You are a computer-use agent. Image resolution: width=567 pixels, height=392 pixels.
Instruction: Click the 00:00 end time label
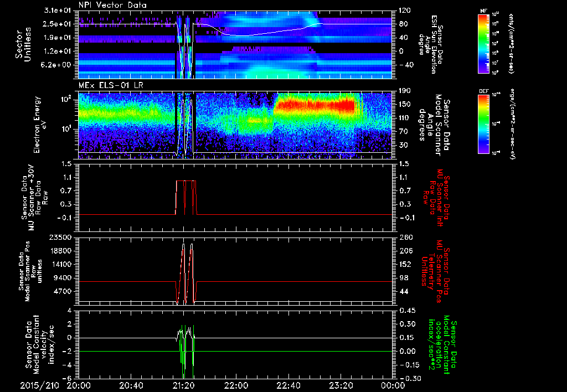pos(393,385)
